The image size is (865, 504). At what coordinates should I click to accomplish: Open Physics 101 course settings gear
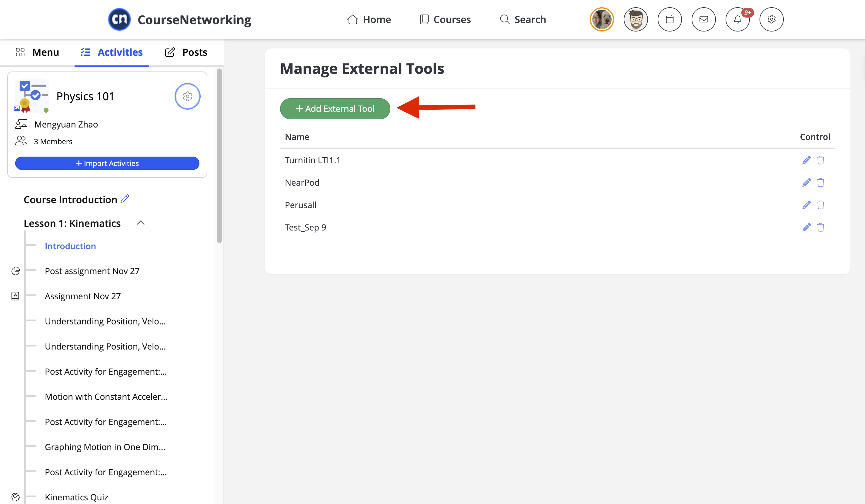pos(187,96)
